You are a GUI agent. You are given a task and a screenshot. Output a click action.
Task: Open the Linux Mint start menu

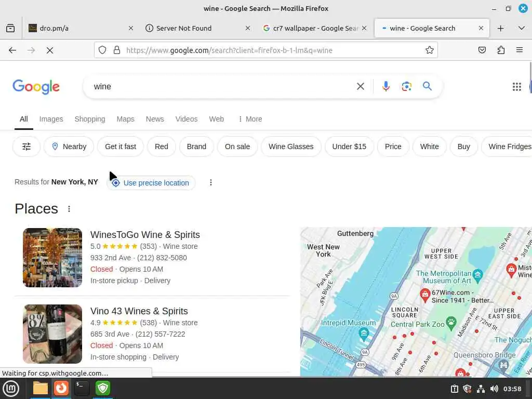(11, 389)
